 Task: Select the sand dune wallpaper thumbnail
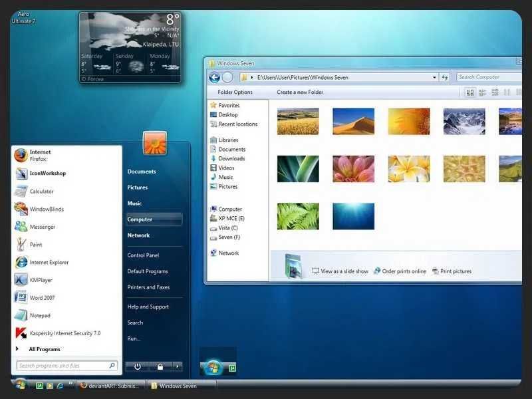(354, 122)
